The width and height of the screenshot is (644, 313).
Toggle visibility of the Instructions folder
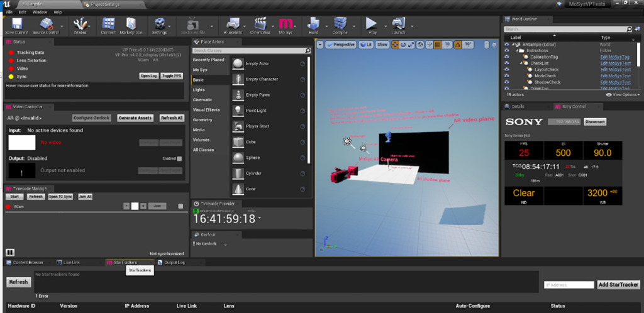[x=506, y=50]
